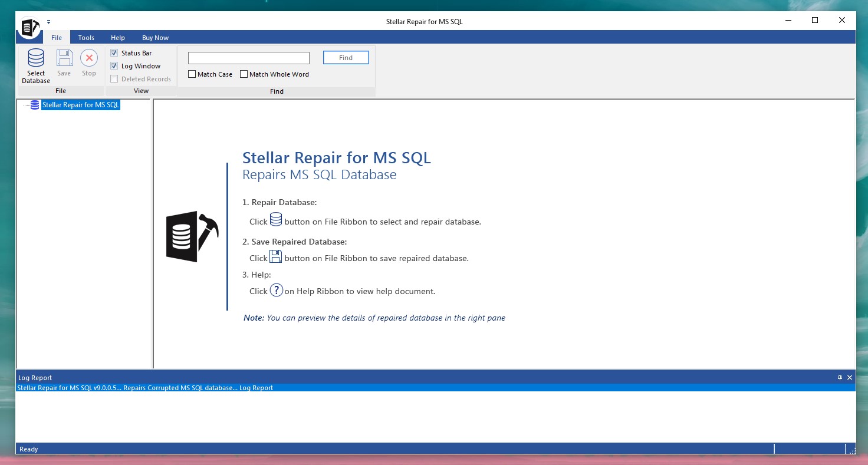Click the database icon in Repair Database instructions
Image resolution: width=868 pixels, height=465 pixels.
click(276, 220)
